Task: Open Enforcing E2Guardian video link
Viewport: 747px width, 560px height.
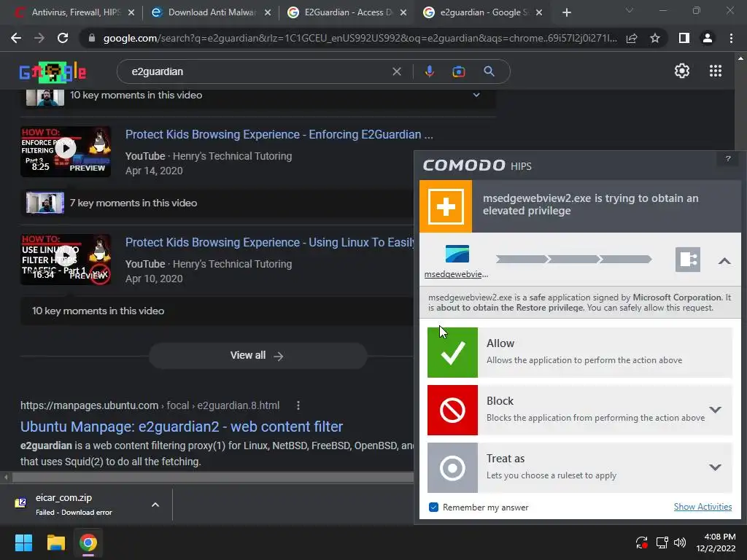Action: pyautogui.click(x=279, y=134)
